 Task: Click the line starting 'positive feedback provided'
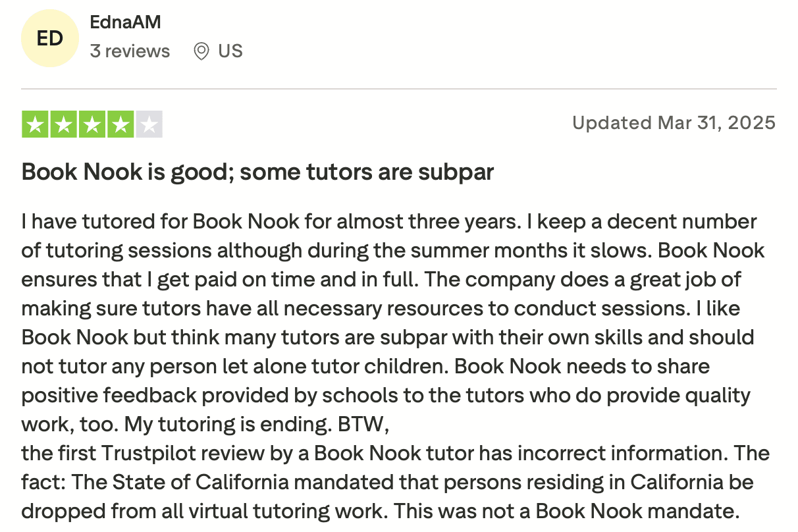tap(386, 395)
